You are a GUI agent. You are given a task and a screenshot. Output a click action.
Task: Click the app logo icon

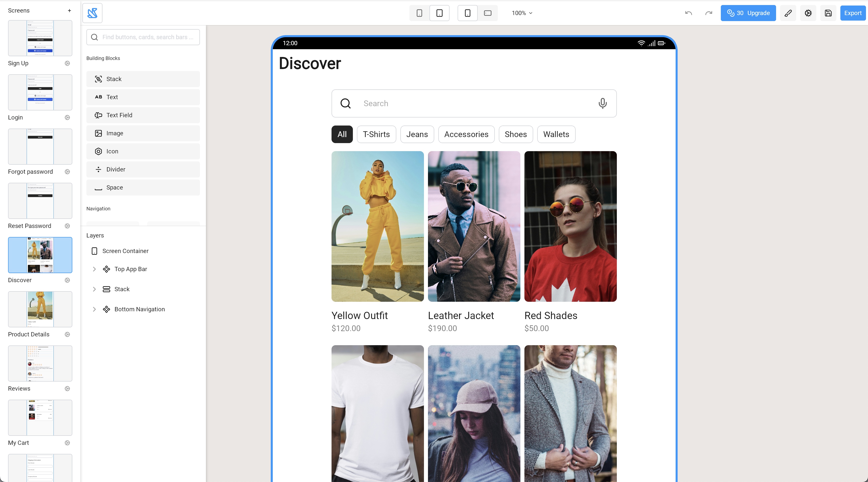click(x=92, y=13)
